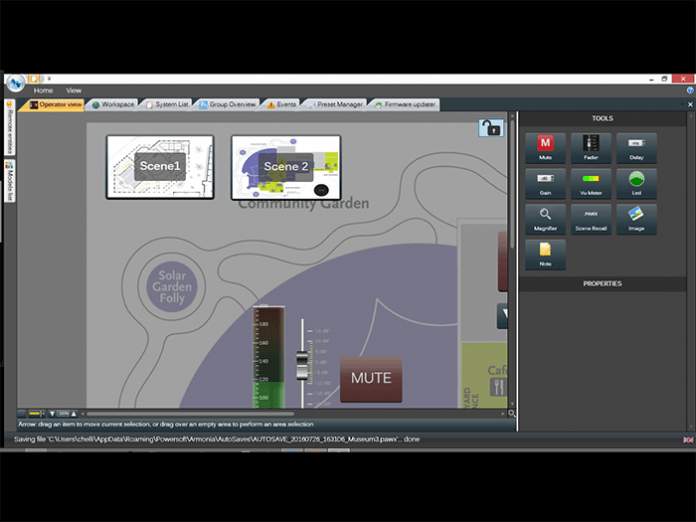Click the Solar Garden Folly circle label
Viewport: 696px width, 522px height.
pos(172,287)
